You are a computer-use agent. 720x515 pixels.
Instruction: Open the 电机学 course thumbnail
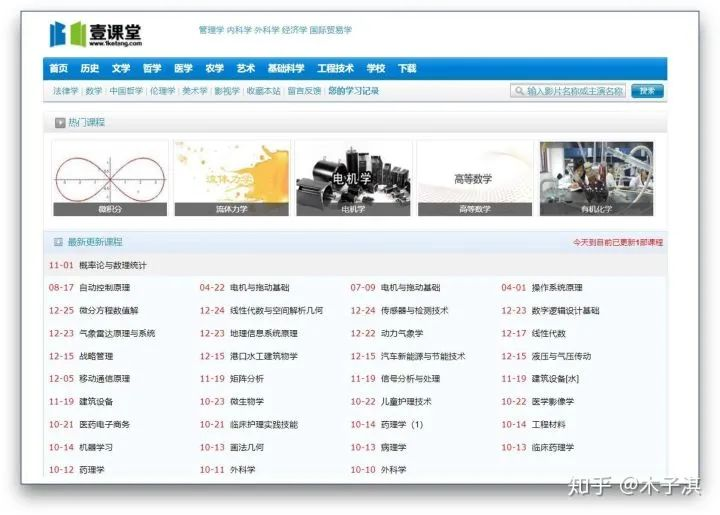tap(353, 179)
